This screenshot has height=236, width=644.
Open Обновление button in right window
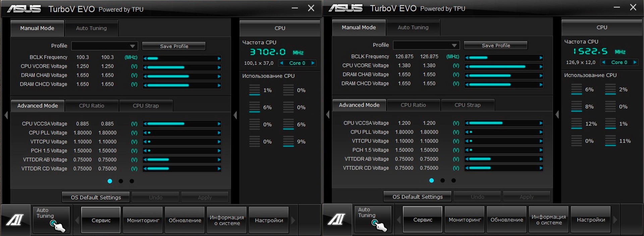[506, 220]
